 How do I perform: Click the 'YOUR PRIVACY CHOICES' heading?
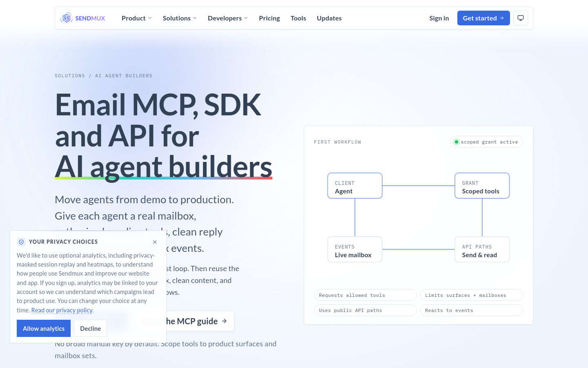click(63, 242)
